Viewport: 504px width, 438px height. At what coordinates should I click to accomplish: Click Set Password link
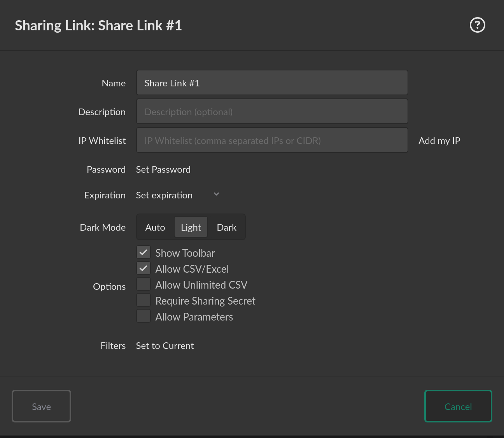coord(163,170)
